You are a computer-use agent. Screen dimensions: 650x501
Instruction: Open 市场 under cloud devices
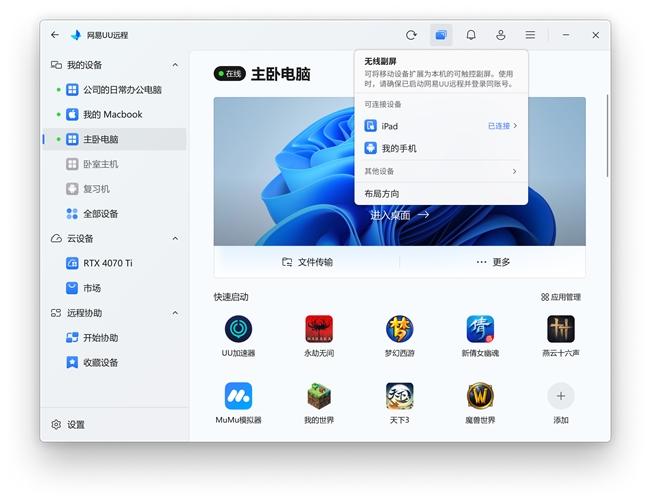[x=114, y=288]
